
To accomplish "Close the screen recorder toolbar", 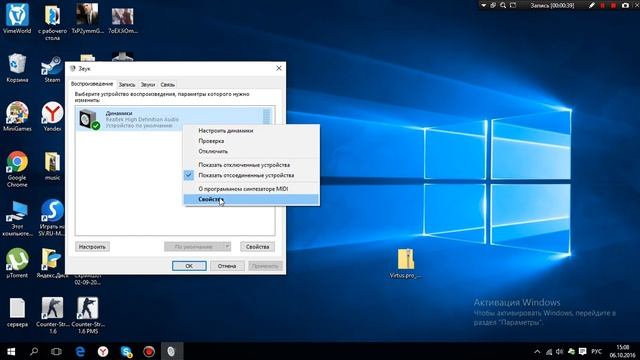I will [x=636, y=5].
